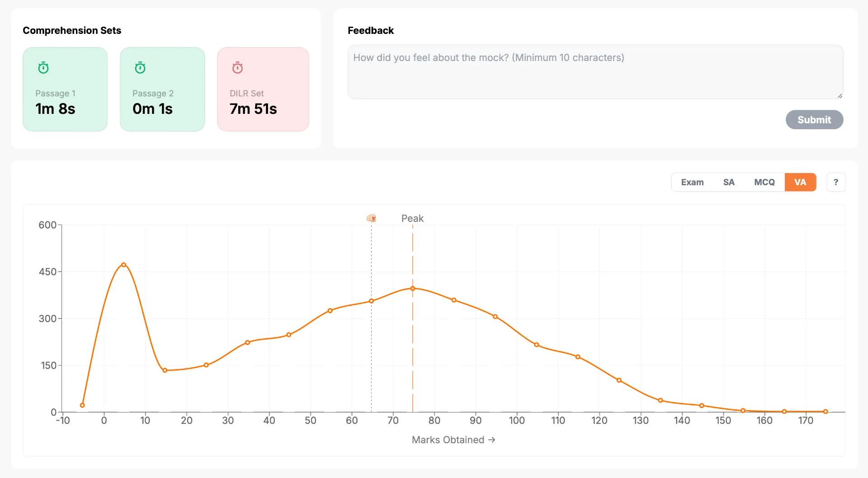Click the Peak marker label on chart
Viewport: 868px width, 478px height.
point(412,218)
